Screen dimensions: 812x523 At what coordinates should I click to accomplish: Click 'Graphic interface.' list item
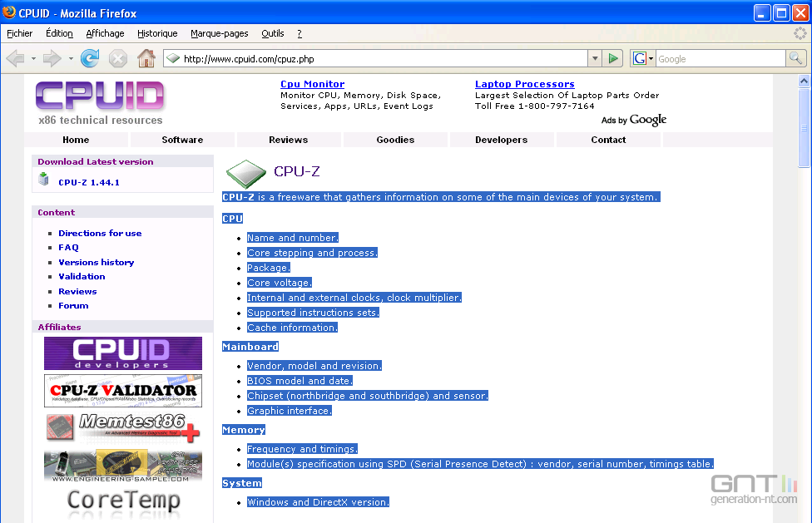pos(290,411)
